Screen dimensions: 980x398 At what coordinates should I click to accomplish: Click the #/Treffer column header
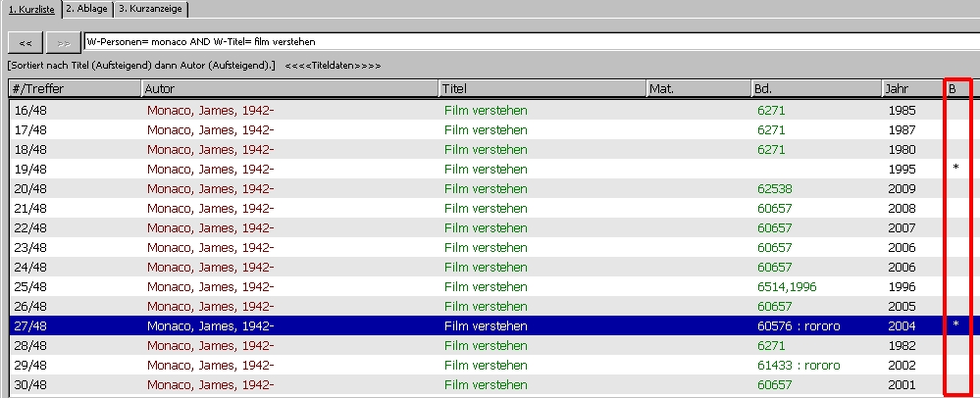(x=75, y=89)
